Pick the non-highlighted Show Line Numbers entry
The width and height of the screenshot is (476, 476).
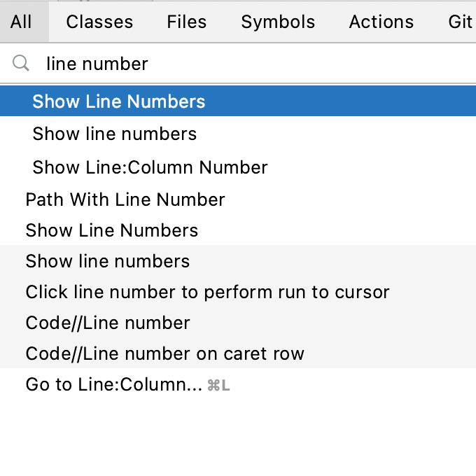point(112,230)
